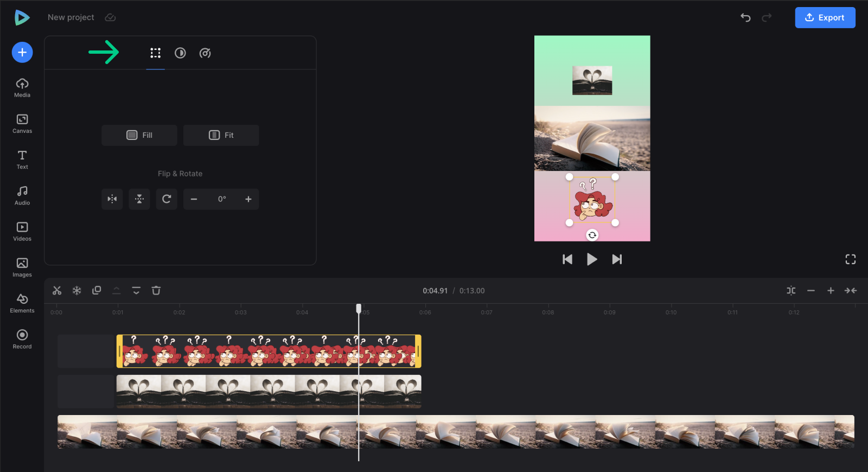Toggle timeline snapping
Viewport: 868px width, 472px height.
pyautogui.click(x=791, y=291)
